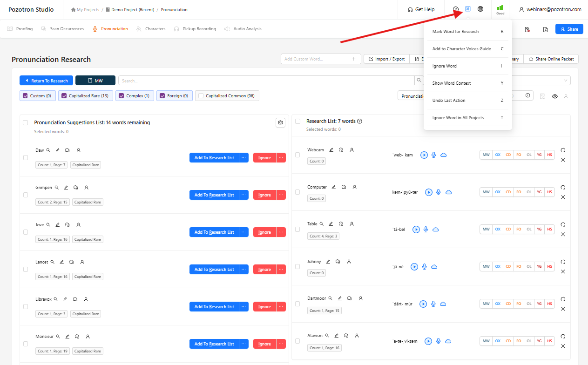Open suggestions list settings gear
This screenshot has width=588, height=365.
(x=280, y=123)
